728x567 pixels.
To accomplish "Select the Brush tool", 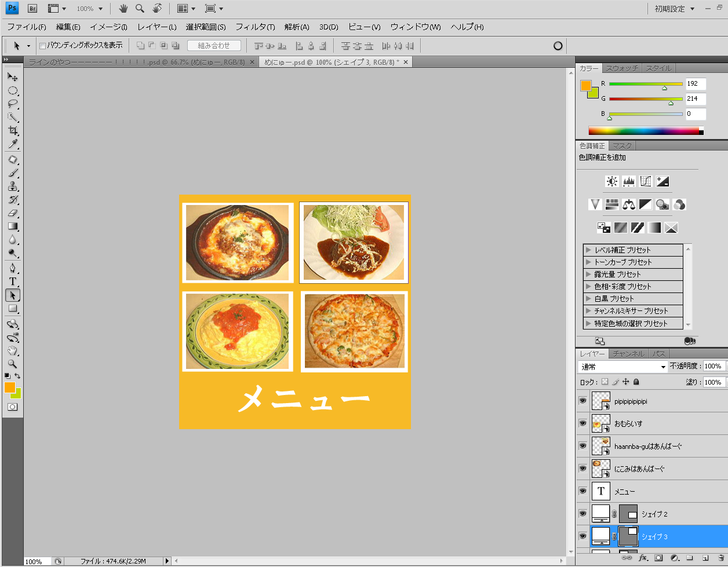I will (x=13, y=173).
